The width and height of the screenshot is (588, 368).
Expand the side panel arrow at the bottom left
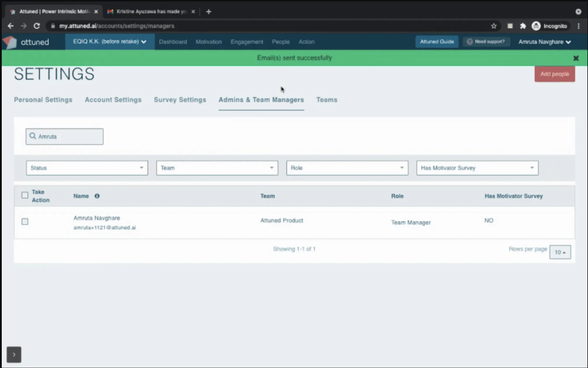click(x=14, y=355)
